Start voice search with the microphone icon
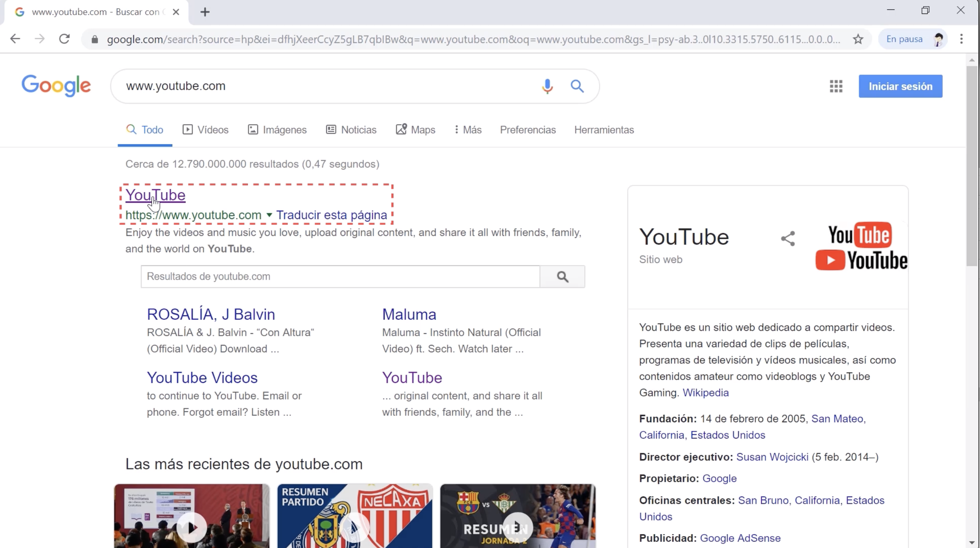 (547, 86)
